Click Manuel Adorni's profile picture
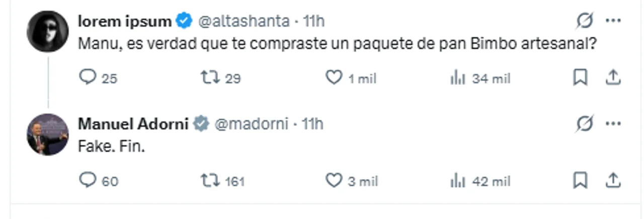Image resolution: width=644 pixels, height=219 pixels. click(47, 134)
